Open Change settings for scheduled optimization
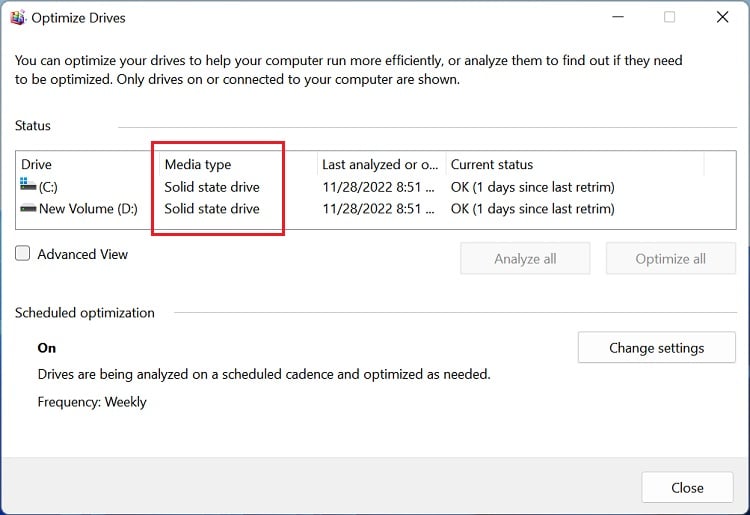Image resolution: width=750 pixels, height=515 pixels. click(656, 348)
